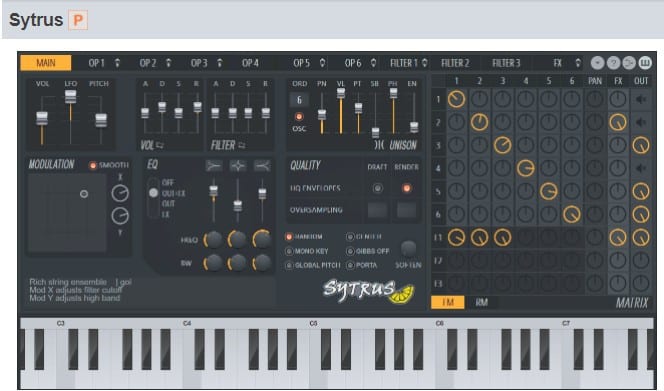Click the unison VL slider handle
Screen dimensions: 664x391
(x=341, y=93)
